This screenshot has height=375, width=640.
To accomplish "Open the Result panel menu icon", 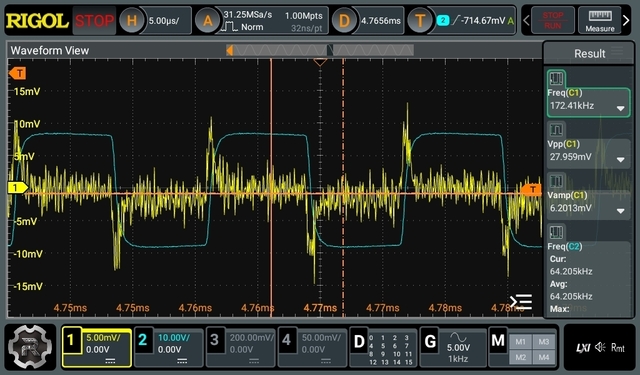I will tap(617, 51).
